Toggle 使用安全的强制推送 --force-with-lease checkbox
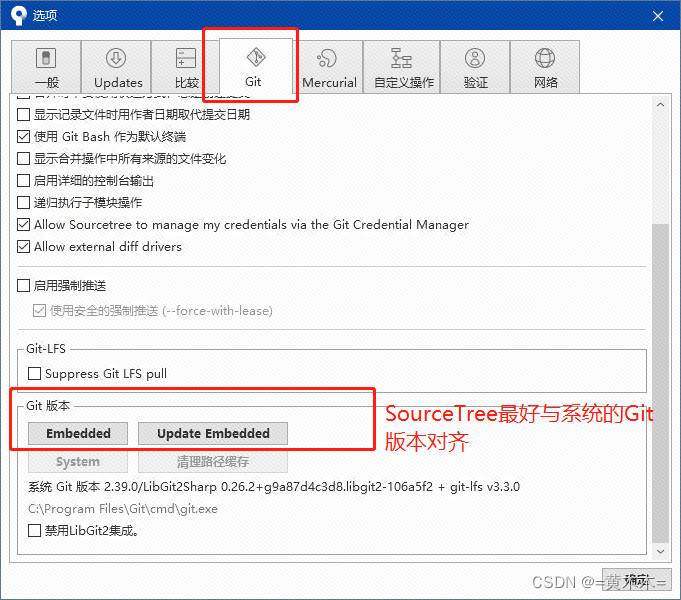Image resolution: width=681 pixels, height=600 pixels. (x=40, y=311)
